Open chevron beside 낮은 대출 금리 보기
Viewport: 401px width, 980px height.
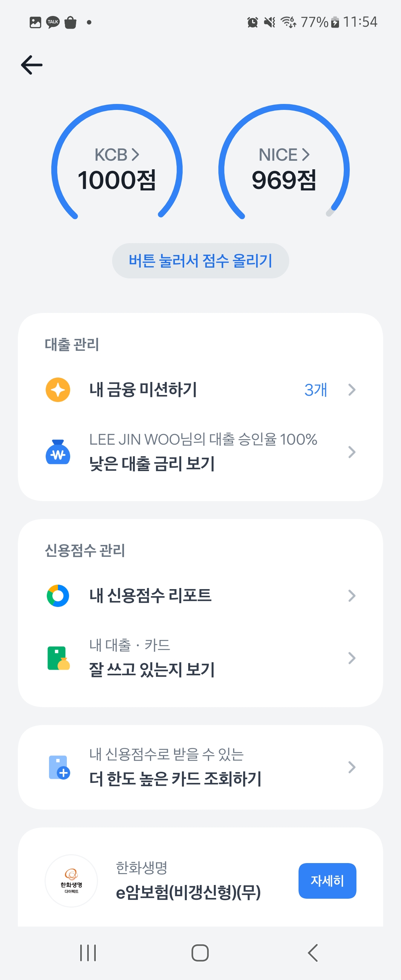coord(352,452)
